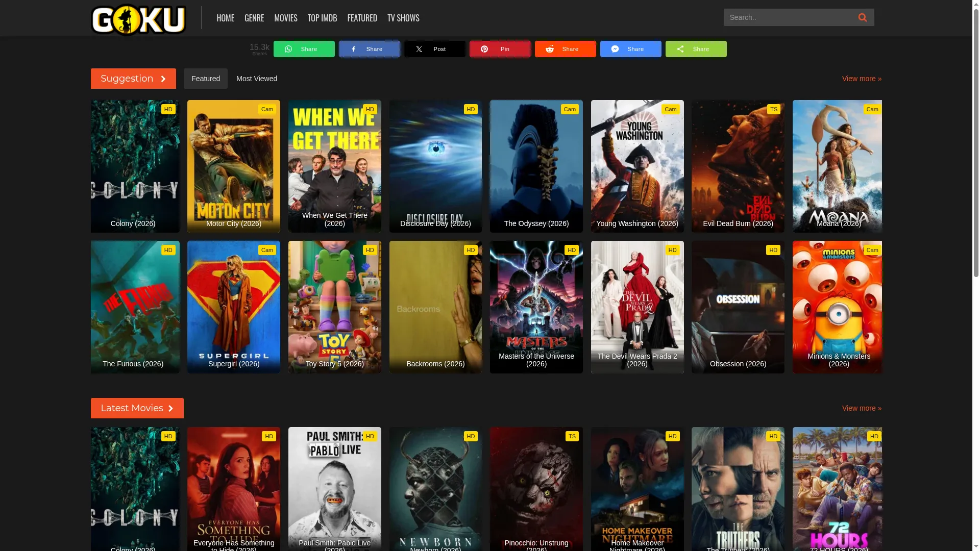Open the Toy Story 5 (2026) poster
This screenshot has width=980, height=551.
coord(335,307)
